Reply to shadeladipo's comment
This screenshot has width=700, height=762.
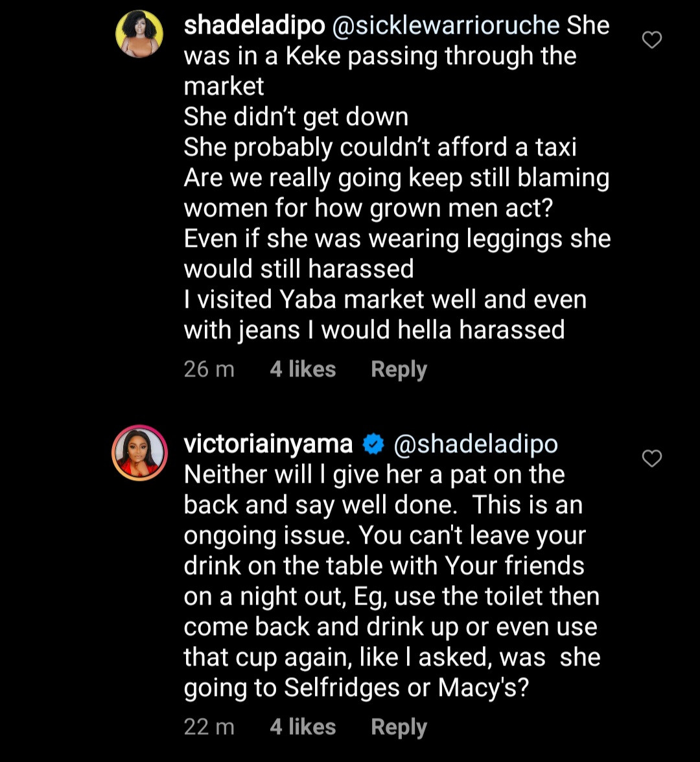[399, 370]
